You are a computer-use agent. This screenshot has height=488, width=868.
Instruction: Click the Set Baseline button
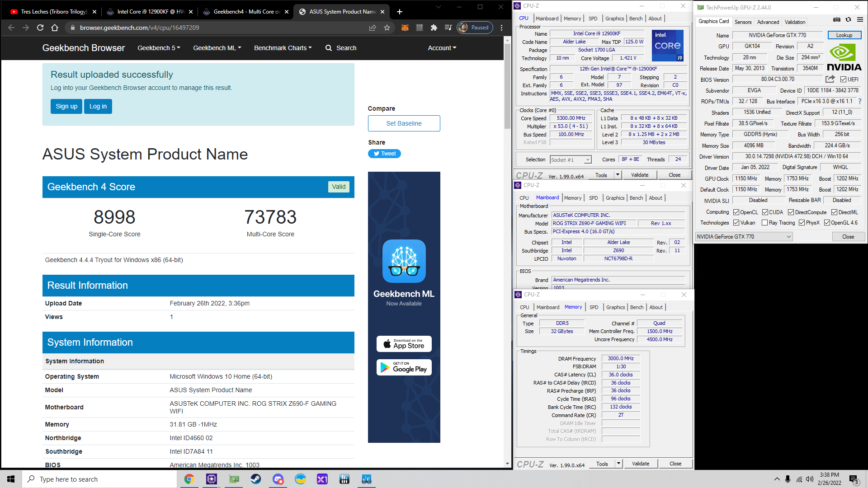coord(404,123)
